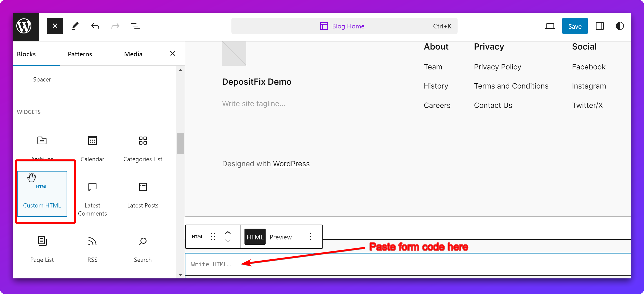Click the History footer link
Image resolution: width=644 pixels, height=294 pixels.
point(436,86)
